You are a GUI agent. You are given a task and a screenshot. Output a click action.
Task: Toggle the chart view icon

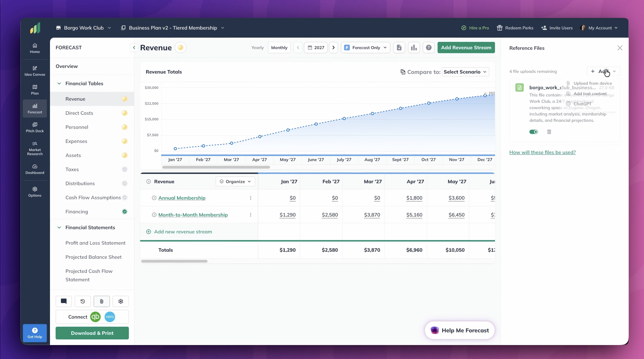click(x=414, y=47)
